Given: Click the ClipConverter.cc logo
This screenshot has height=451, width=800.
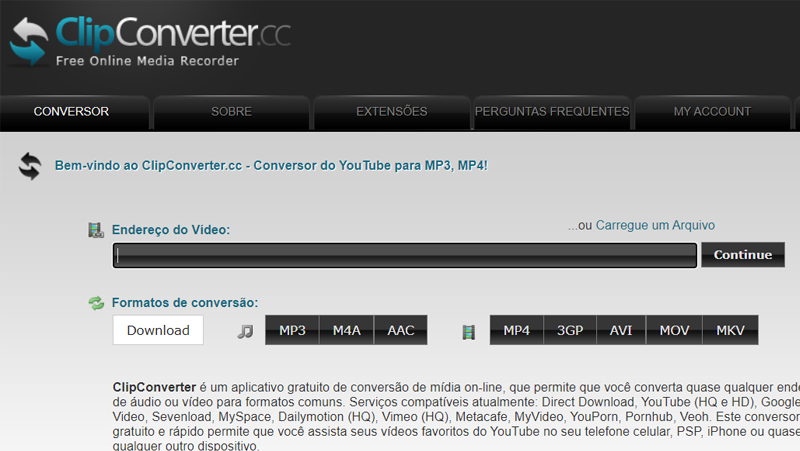Looking at the screenshot, I should point(150,41).
